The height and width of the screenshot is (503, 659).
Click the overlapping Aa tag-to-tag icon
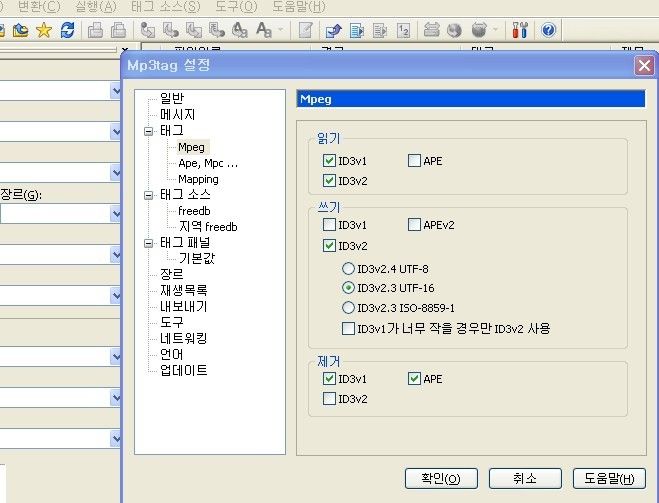tap(240, 30)
